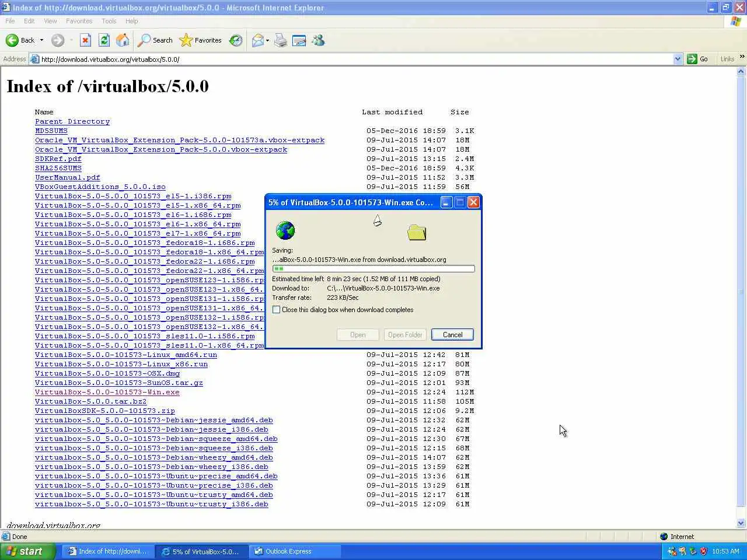Open VBoxGuestAdditions_5.0.0.iso link
The height and width of the screenshot is (560, 747).
[x=100, y=187]
